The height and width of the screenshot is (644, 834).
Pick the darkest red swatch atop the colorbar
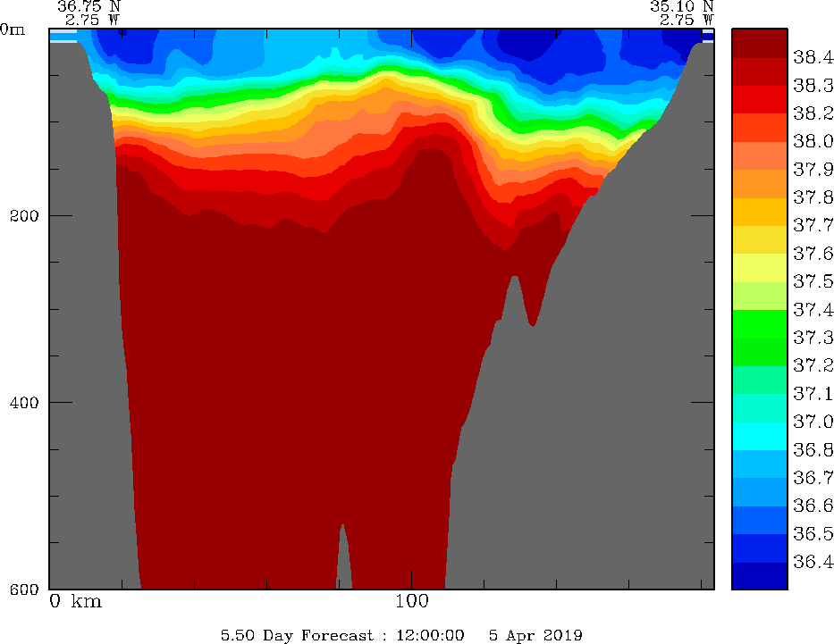[760, 43]
